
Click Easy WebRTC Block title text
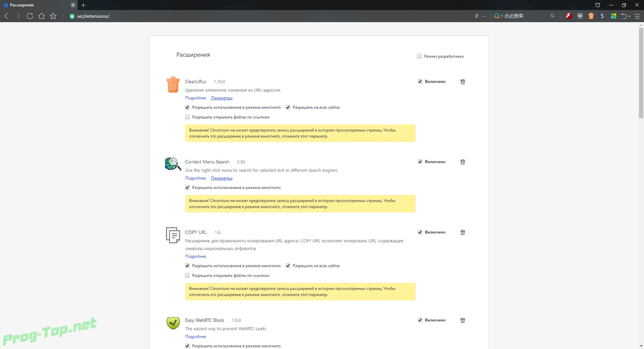204,320
